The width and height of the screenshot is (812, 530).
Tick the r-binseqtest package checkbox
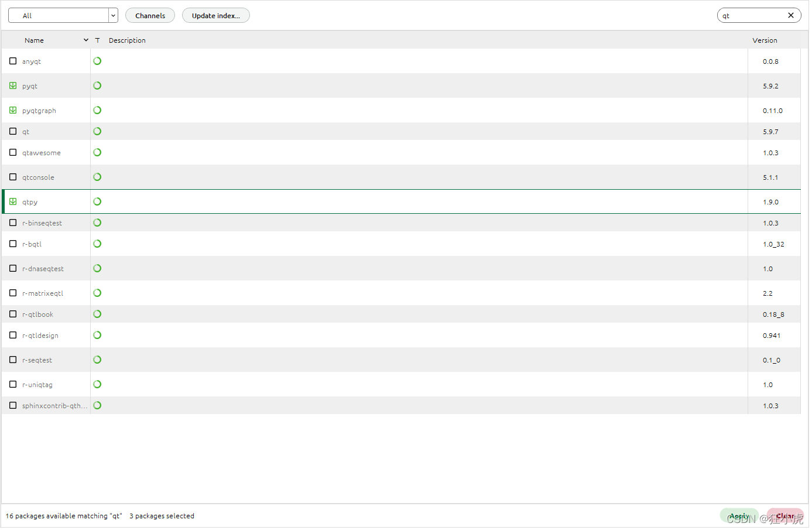[13, 223]
